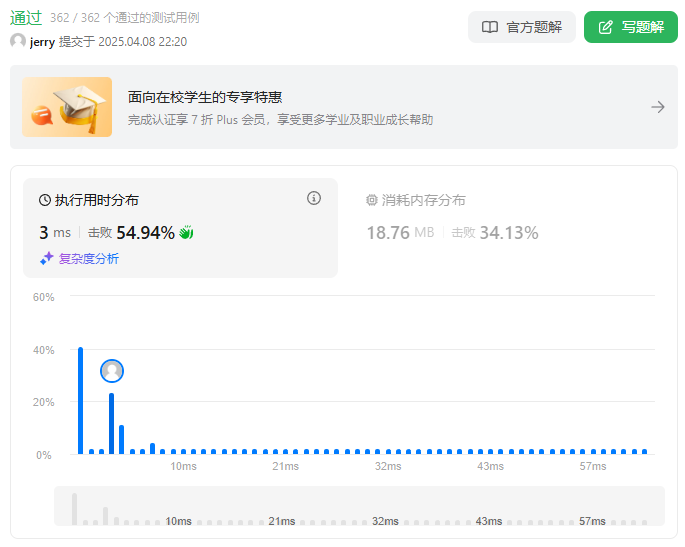Viewport: 685px width, 547px height.
Task: Open the 官方题解 official solution button
Action: coord(522,27)
